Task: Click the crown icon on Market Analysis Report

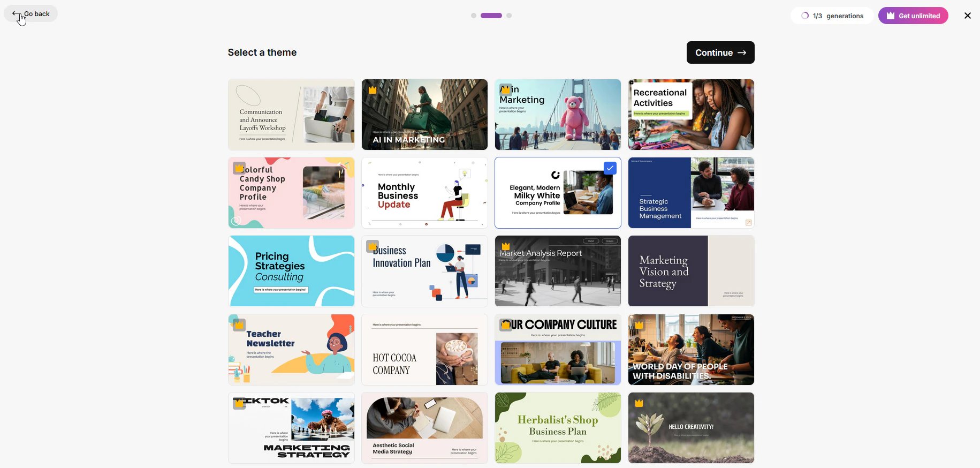Action: (506, 246)
